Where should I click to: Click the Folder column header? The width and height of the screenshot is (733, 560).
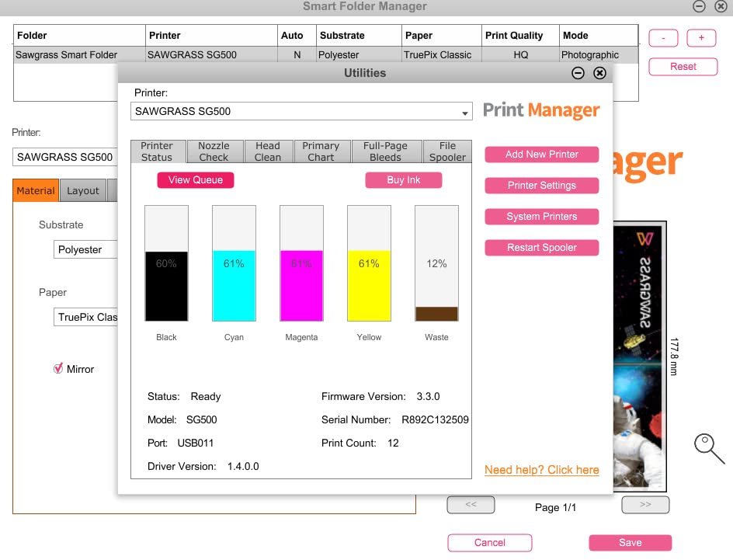pyautogui.click(x=79, y=36)
